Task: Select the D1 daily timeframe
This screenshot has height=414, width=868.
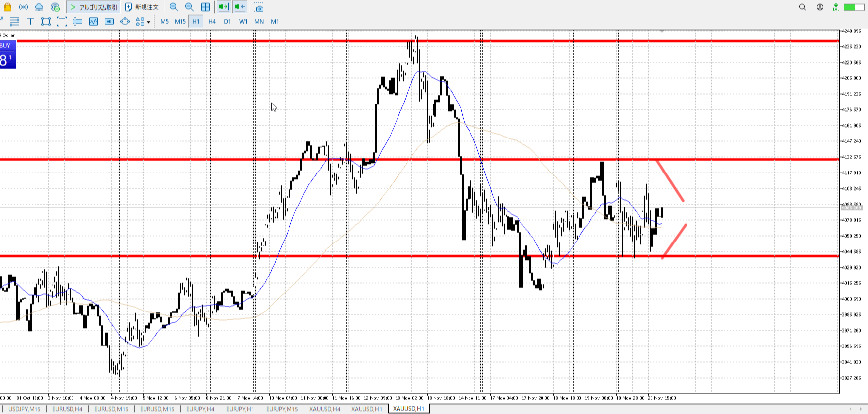Action: [227, 21]
